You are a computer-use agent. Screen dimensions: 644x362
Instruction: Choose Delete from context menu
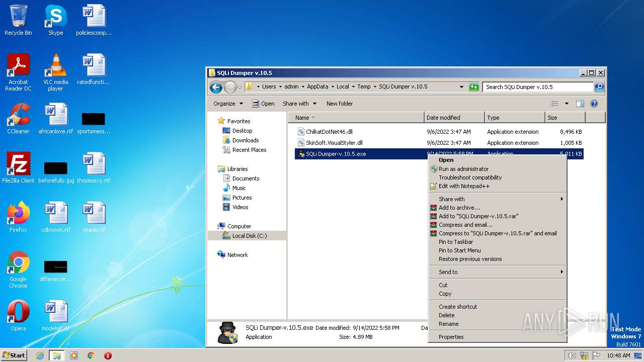(x=497, y=315)
